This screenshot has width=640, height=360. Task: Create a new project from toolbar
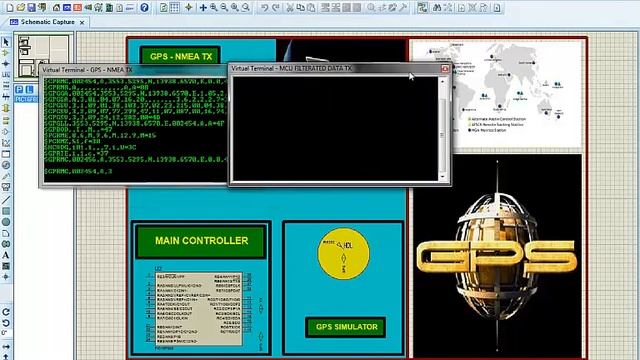[10, 7]
